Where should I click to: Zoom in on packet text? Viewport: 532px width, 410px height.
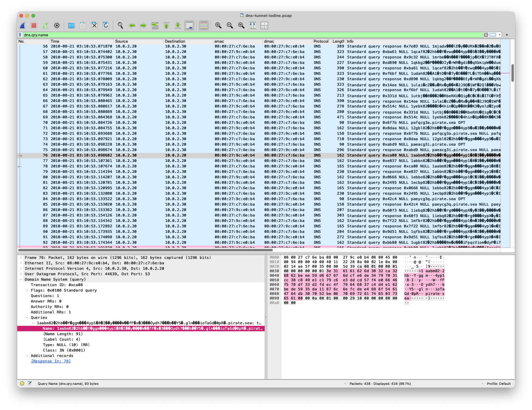coord(218,26)
